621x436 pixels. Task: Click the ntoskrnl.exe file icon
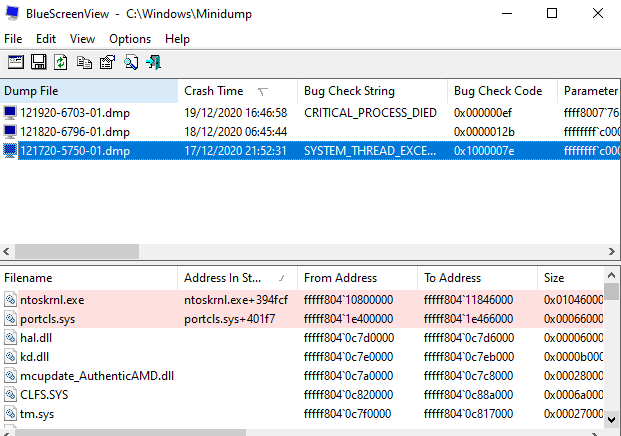(x=11, y=300)
